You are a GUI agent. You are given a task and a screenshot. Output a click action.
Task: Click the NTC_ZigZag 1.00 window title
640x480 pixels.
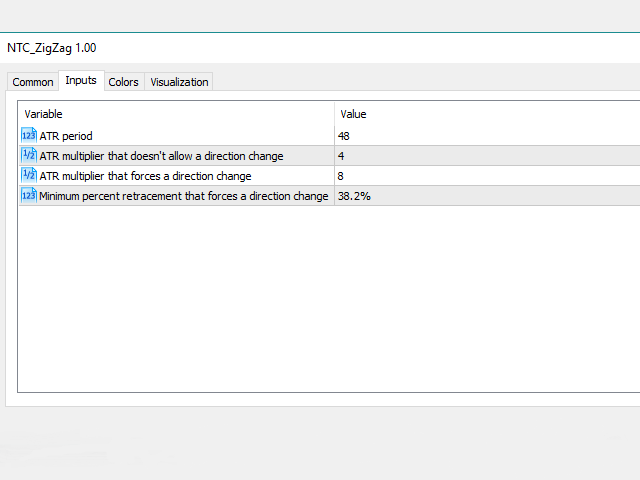(52, 48)
